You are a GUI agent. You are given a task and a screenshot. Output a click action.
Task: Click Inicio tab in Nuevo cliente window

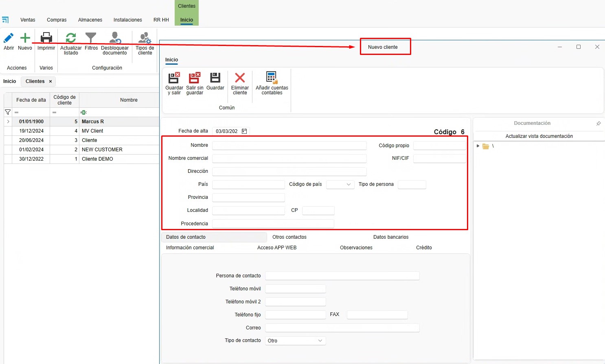(171, 60)
